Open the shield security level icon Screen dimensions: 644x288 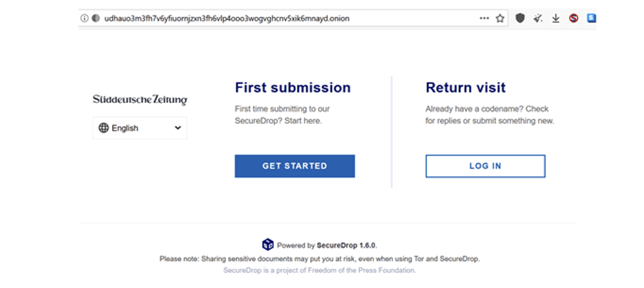click(520, 18)
